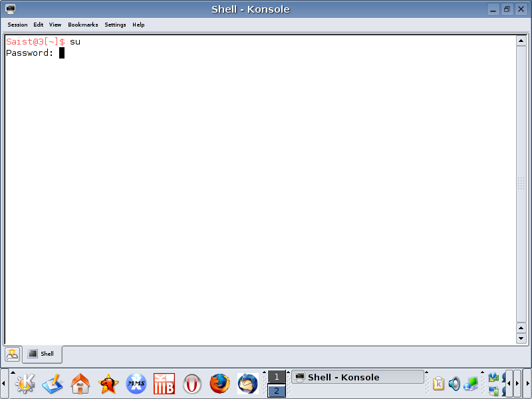Launch Opera browser from the panel
Viewport: 532px width, 399px height.
(x=192, y=384)
